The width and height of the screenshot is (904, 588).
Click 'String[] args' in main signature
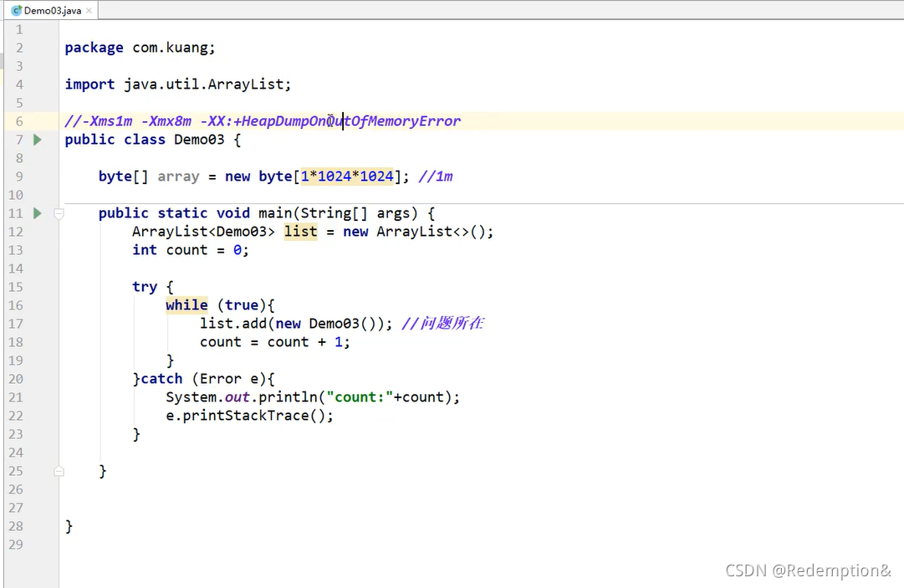[x=355, y=213]
